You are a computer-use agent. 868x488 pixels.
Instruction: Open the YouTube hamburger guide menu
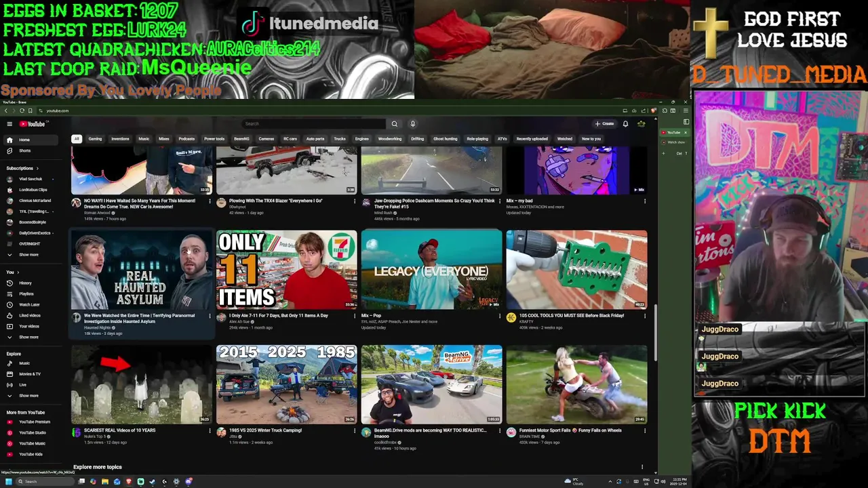pos(9,124)
